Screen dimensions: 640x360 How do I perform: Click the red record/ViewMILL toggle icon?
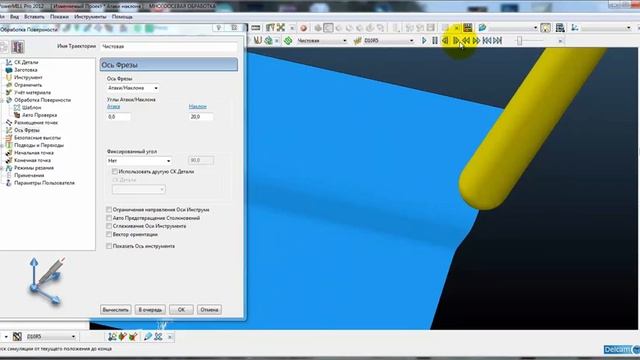(303, 28)
